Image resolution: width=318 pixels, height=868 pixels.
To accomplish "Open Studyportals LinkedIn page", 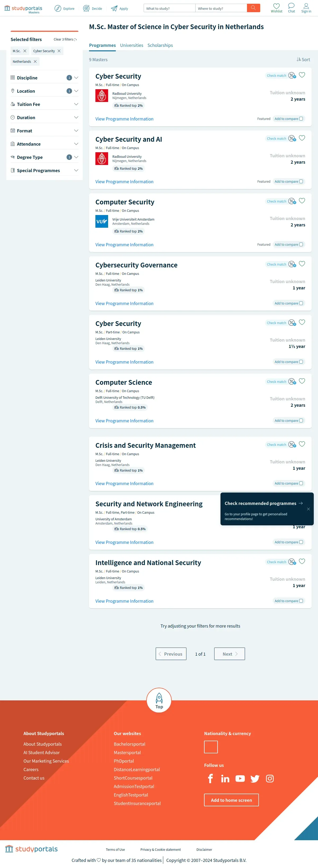I will [x=225, y=778].
